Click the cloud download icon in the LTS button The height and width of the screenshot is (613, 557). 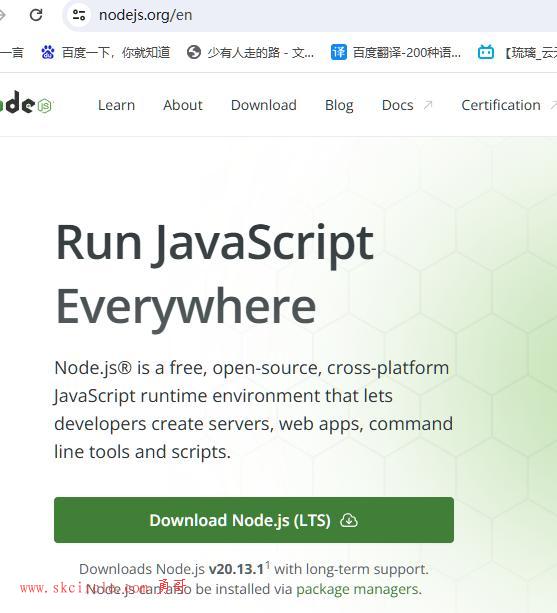click(349, 520)
